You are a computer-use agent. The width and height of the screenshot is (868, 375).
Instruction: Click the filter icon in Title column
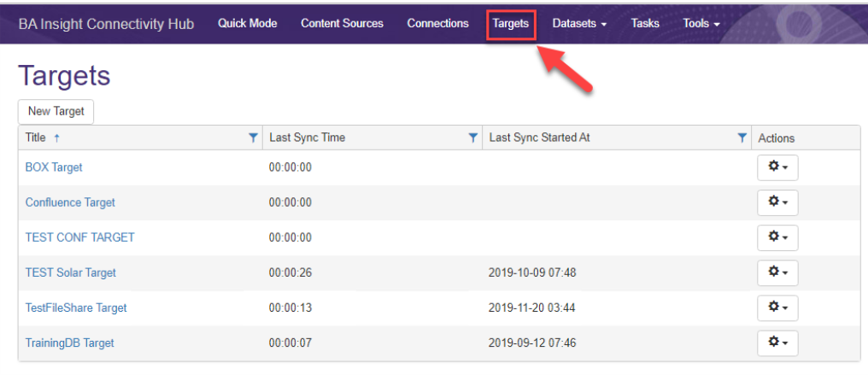(x=253, y=138)
